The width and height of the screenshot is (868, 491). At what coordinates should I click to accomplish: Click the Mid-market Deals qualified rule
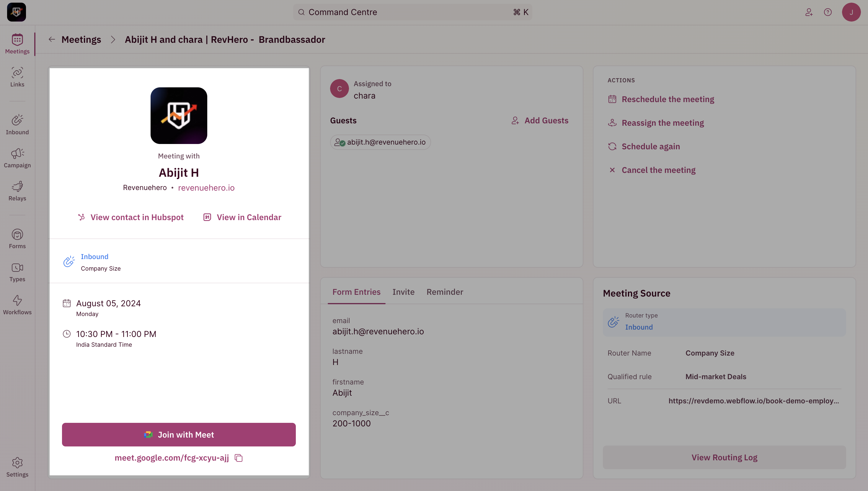tap(716, 377)
